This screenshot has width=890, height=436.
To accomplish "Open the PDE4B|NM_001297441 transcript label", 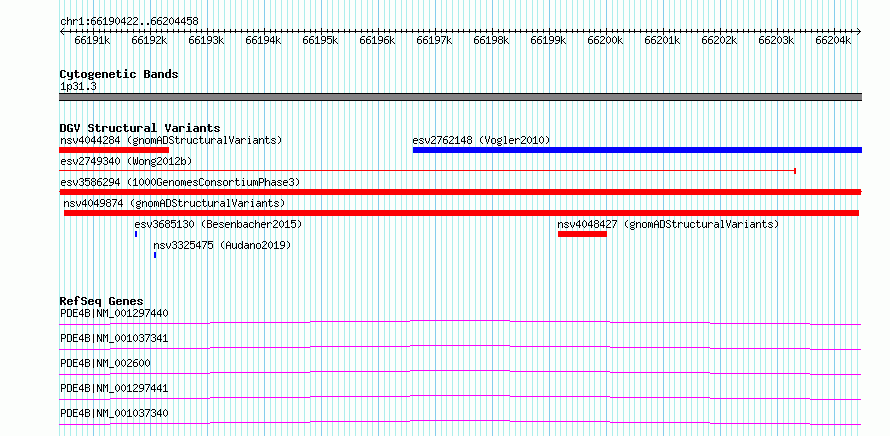I will pos(114,388).
